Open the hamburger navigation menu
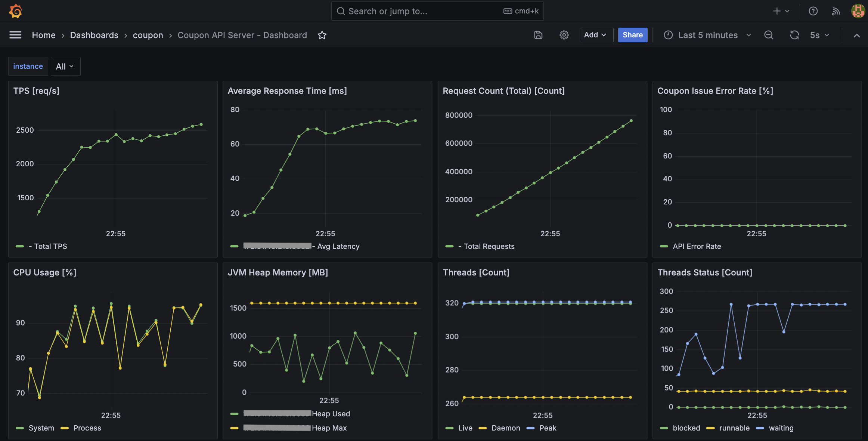868x441 pixels. tap(15, 35)
